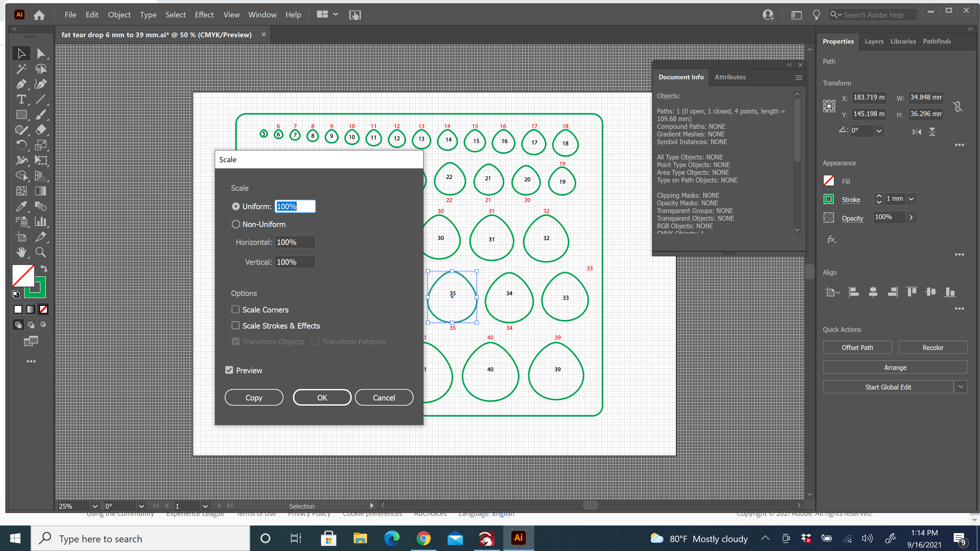980x551 pixels.
Task: Select the Hand tool
Action: pyautogui.click(x=21, y=252)
